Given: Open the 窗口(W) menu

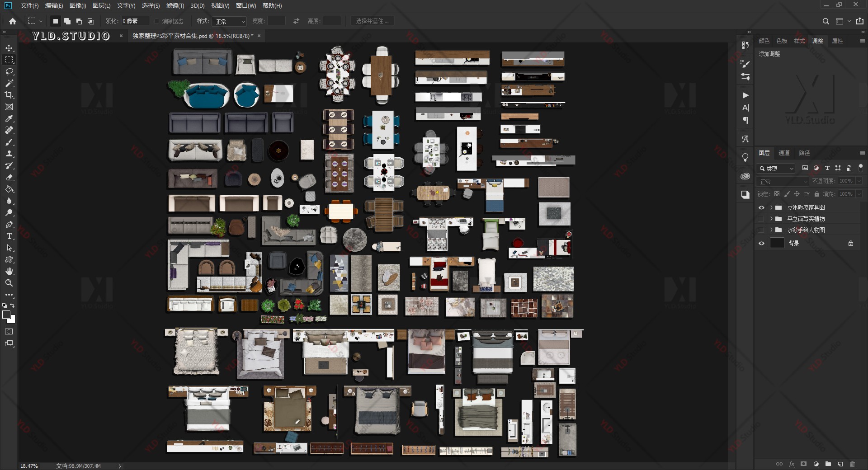Looking at the screenshot, I should coord(246,5).
